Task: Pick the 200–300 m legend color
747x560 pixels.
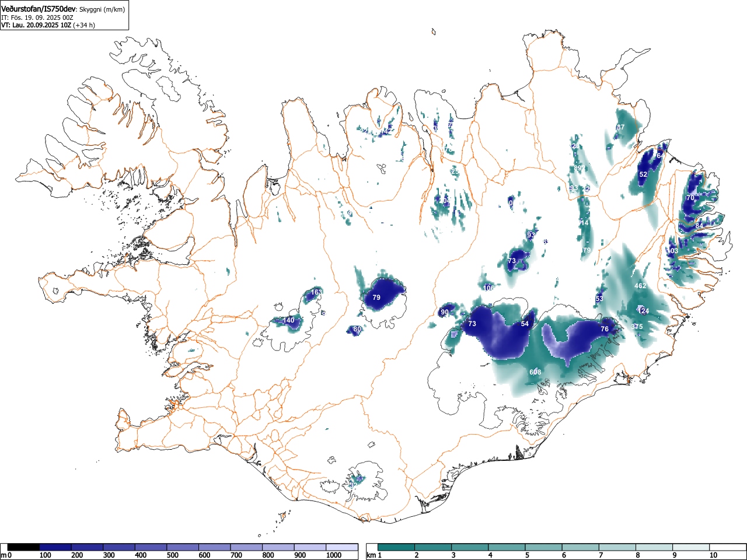Action: [88, 547]
